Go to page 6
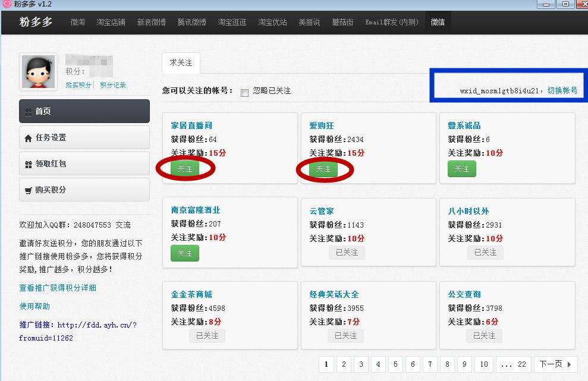This screenshot has width=588, height=381. click(x=413, y=364)
